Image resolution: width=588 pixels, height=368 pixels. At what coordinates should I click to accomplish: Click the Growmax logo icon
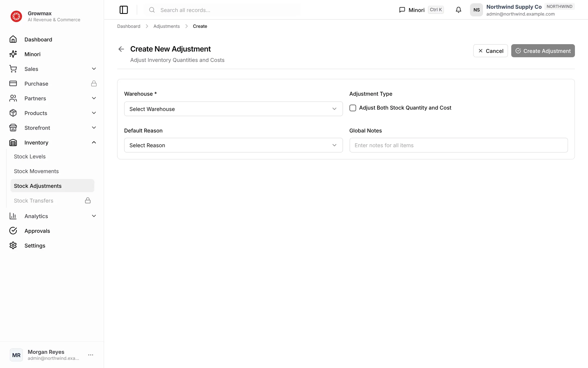16,16
